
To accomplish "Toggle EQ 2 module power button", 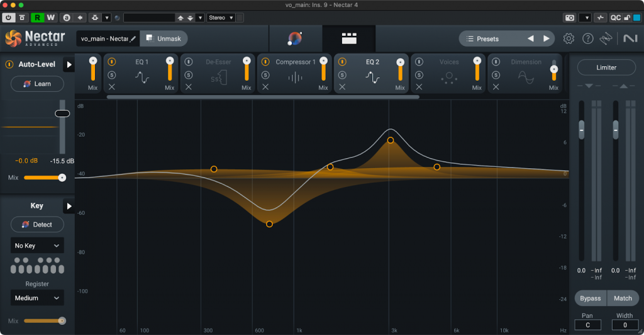I will click(x=342, y=62).
